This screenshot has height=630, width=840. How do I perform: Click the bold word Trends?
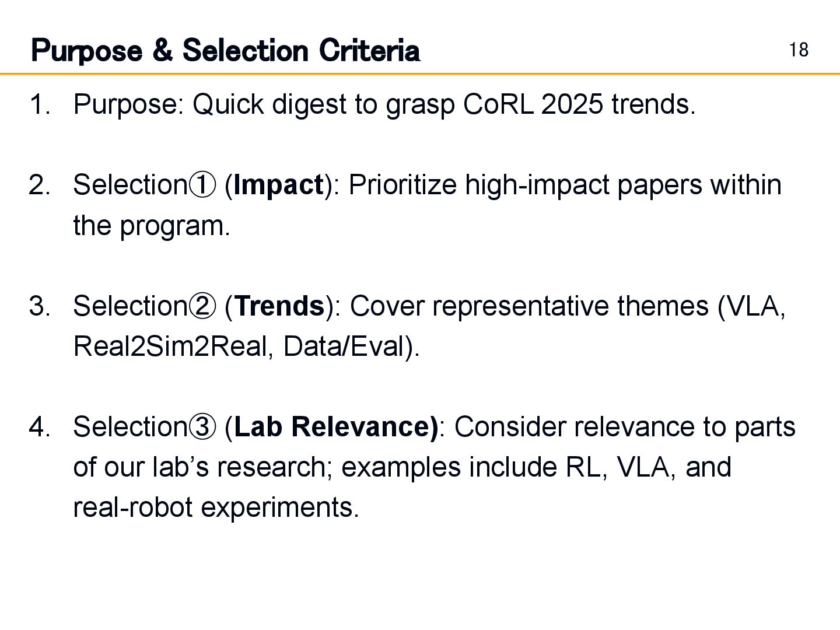click(x=279, y=306)
